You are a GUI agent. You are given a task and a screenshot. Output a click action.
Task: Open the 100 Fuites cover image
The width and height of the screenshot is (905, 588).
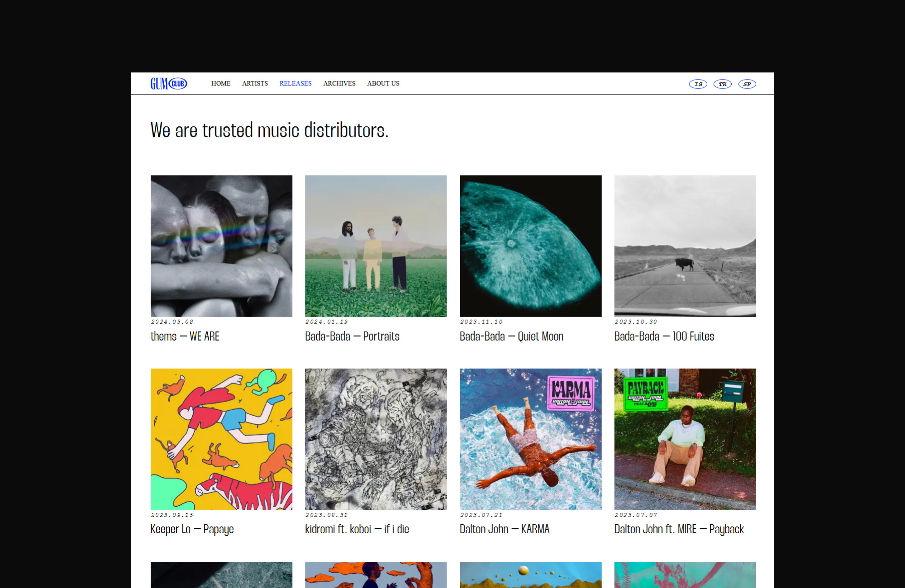(x=685, y=246)
